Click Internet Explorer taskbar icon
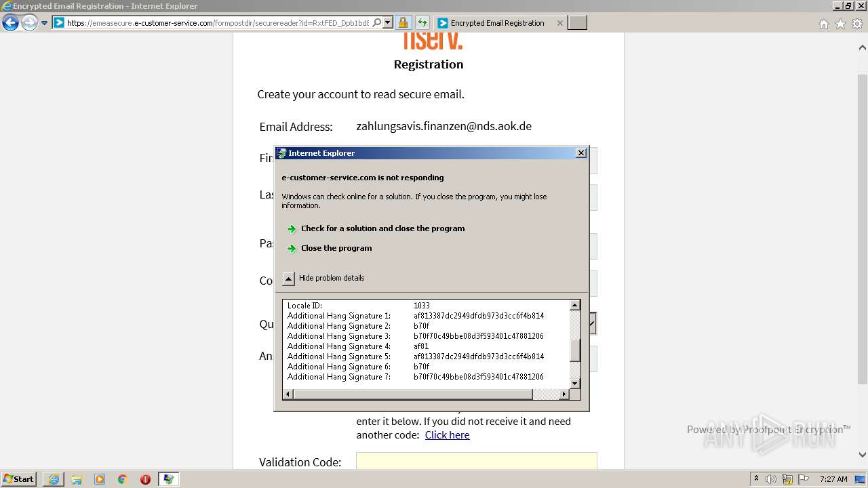868x488 pixels. pyautogui.click(x=54, y=479)
